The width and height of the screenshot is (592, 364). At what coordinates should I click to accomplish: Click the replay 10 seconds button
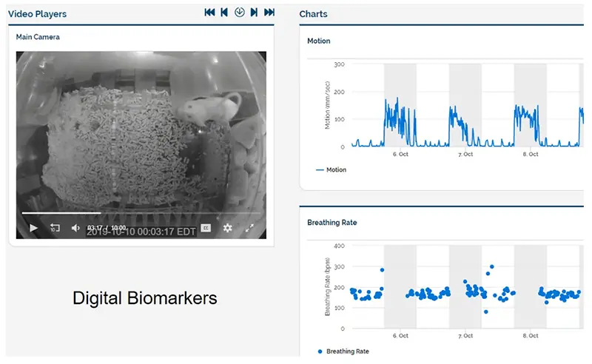pyautogui.click(x=55, y=228)
